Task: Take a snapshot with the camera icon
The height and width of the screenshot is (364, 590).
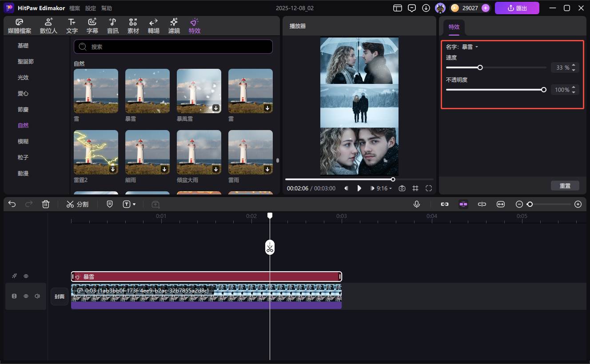Action: click(x=402, y=188)
